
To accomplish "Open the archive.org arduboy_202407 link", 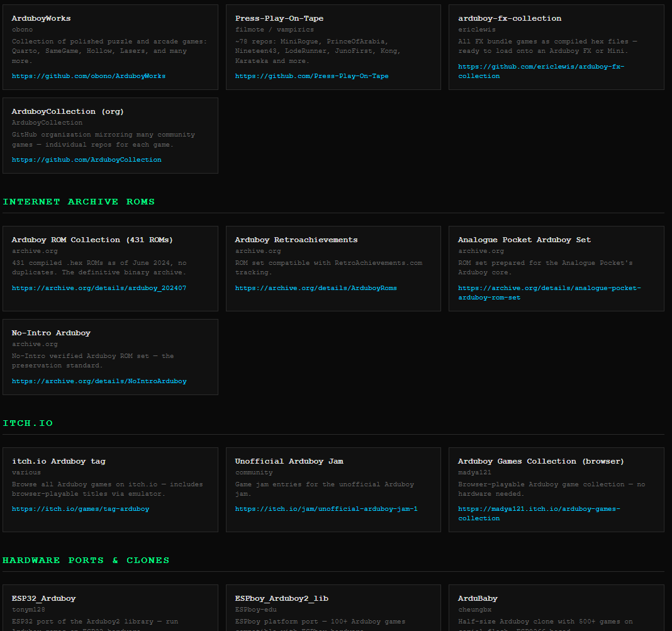I will (x=99, y=288).
